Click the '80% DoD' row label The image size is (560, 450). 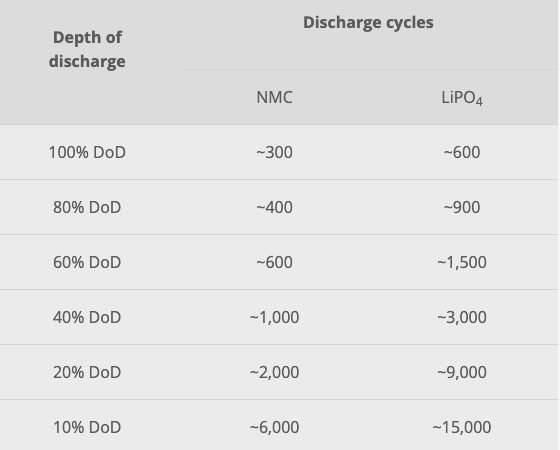tap(87, 207)
